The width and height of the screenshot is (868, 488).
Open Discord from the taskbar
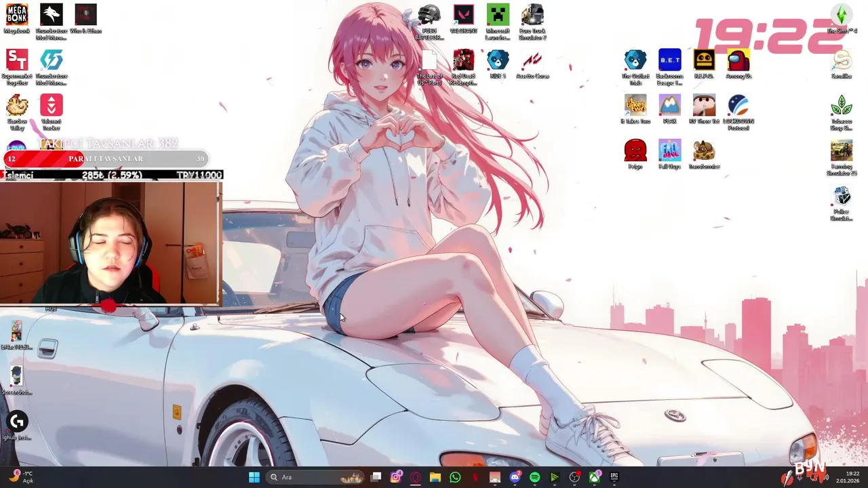point(515,477)
